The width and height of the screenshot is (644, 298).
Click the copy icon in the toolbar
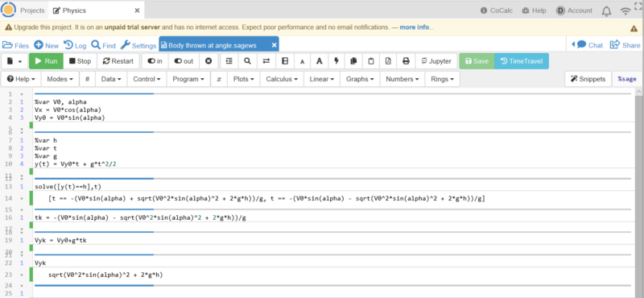[353, 61]
